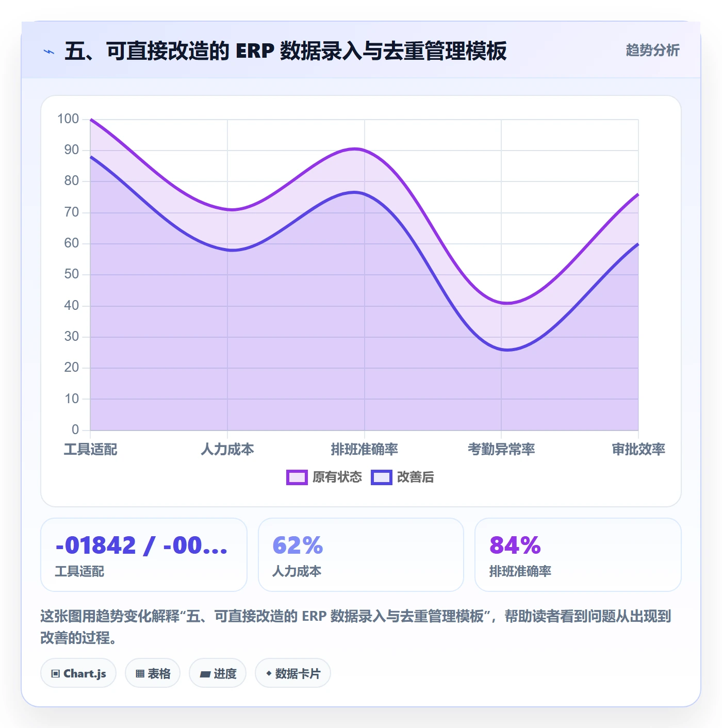
Task: Click the description paragraph starting 这张图用趋势变化
Action: (356, 627)
